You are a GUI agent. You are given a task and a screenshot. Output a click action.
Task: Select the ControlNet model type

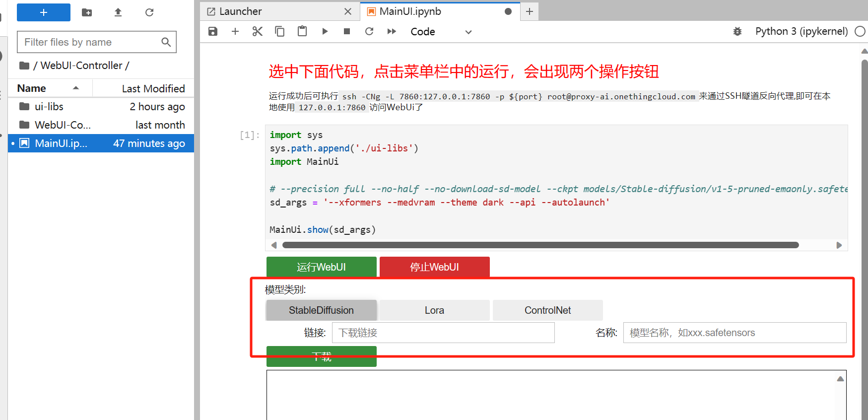pos(548,310)
